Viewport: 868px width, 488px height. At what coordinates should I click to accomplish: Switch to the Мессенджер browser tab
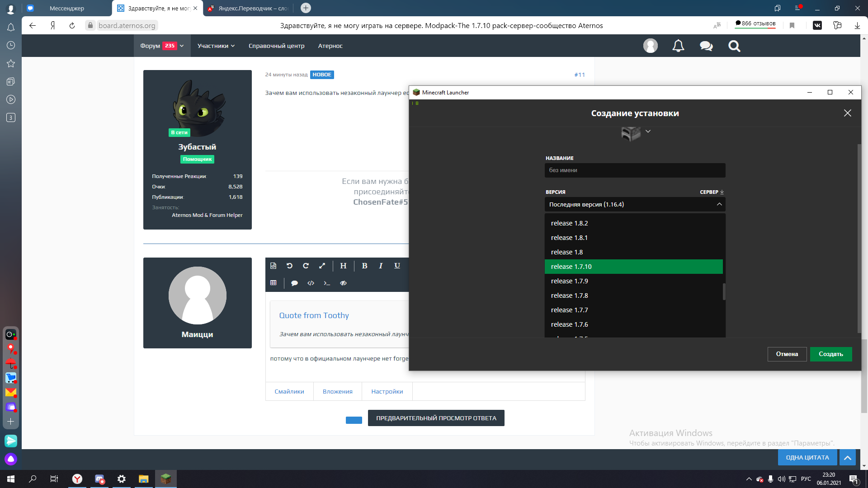(67, 8)
